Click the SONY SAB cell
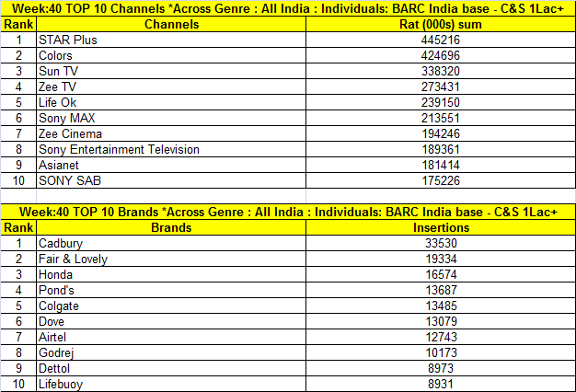The image size is (576, 392). 171,180
